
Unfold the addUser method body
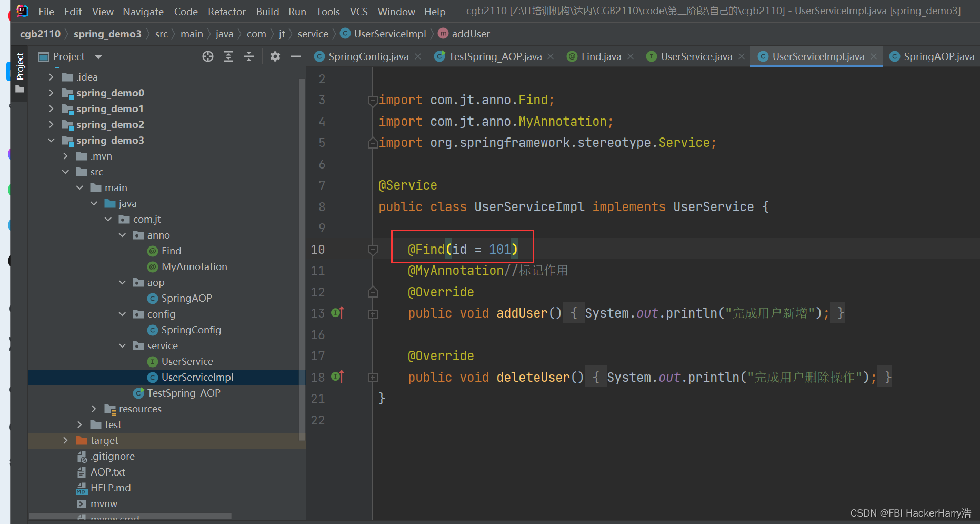(x=373, y=314)
